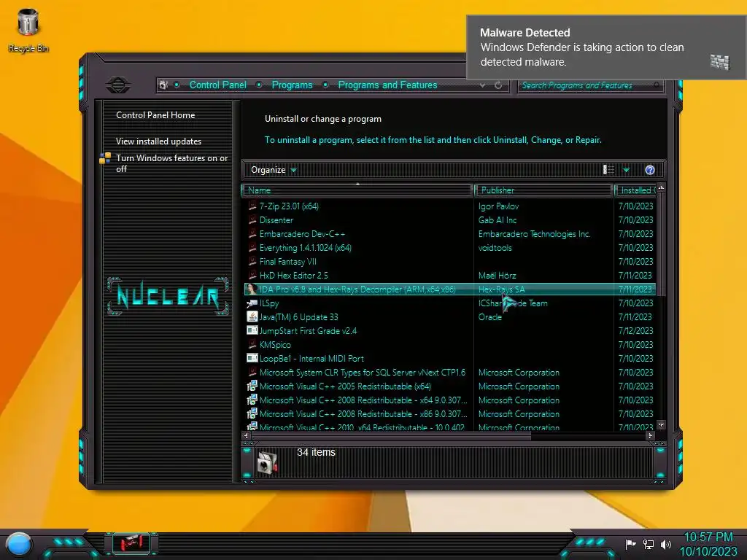The height and width of the screenshot is (560, 747).
Task: Open the Recycle Bin desktop icon
Action: (x=28, y=31)
